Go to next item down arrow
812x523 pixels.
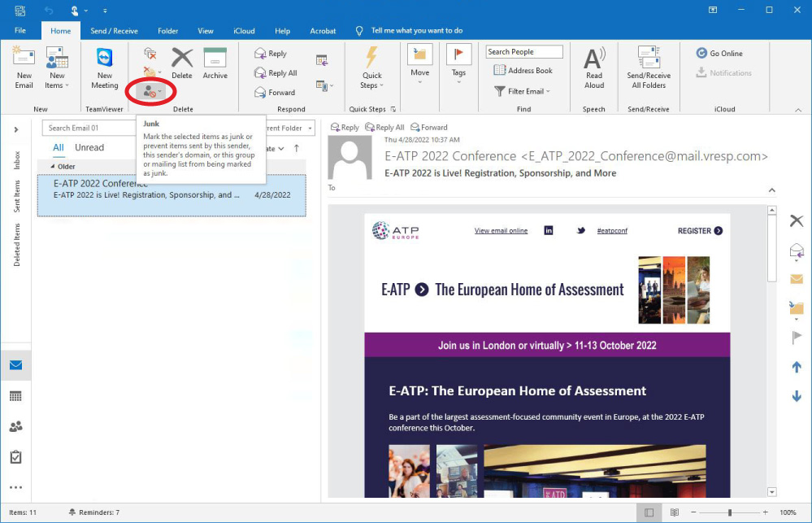(797, 397)
